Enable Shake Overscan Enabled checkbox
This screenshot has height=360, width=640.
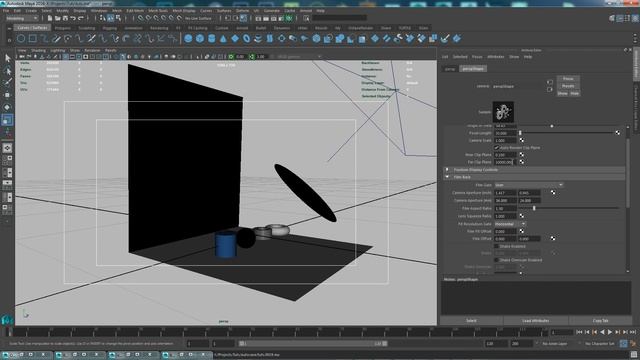(x=497, y=260)
